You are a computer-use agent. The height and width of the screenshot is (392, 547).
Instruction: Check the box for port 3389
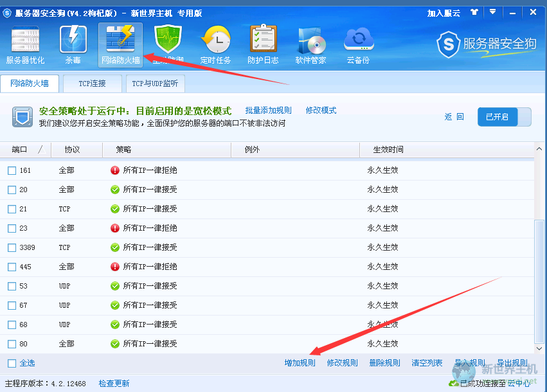pos(12,247)
